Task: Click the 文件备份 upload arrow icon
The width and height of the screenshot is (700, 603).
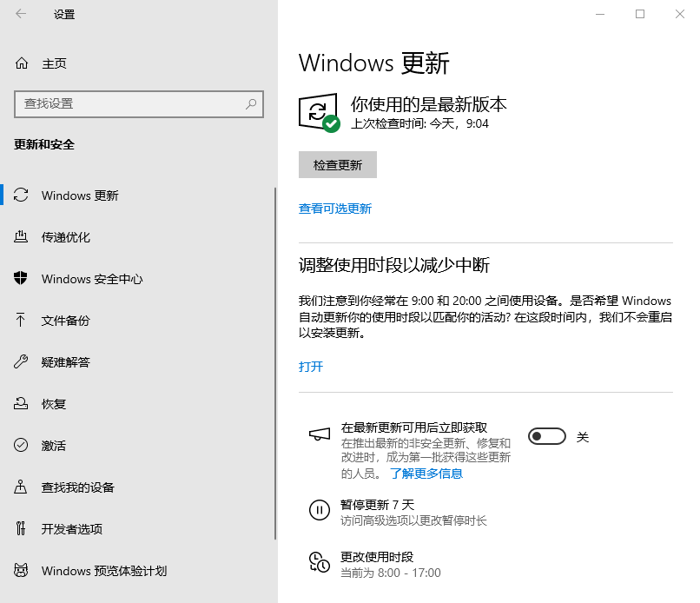Action: coord(21,320)
